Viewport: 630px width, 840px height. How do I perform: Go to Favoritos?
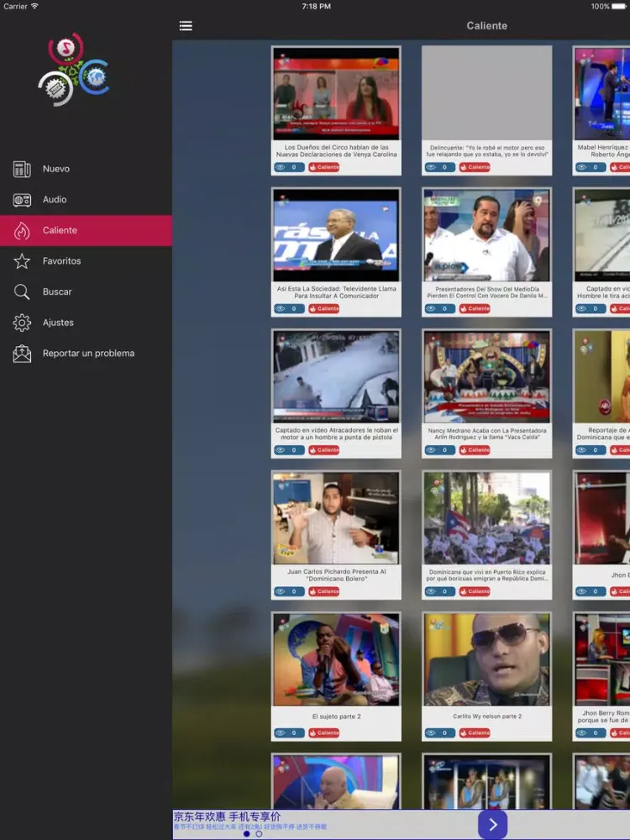tap(86, 261)
